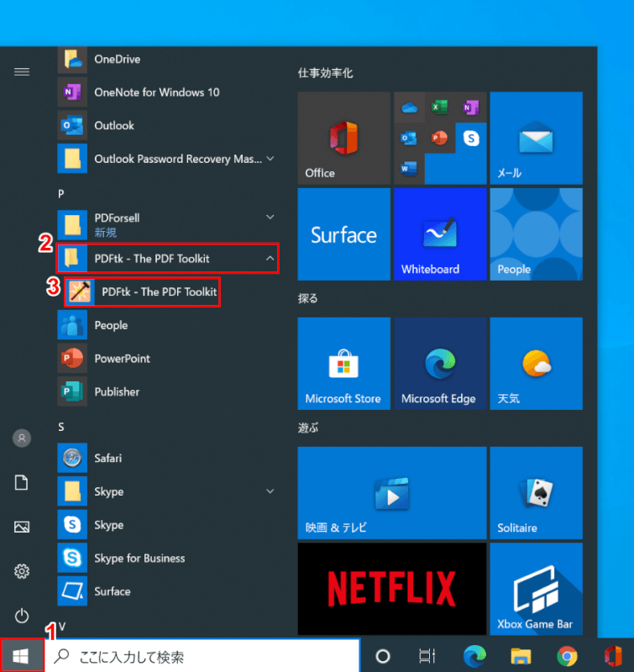This screenshot has width=634, height=672.
Task: Click the Windows Start button
Action: (x=22, y=655)
